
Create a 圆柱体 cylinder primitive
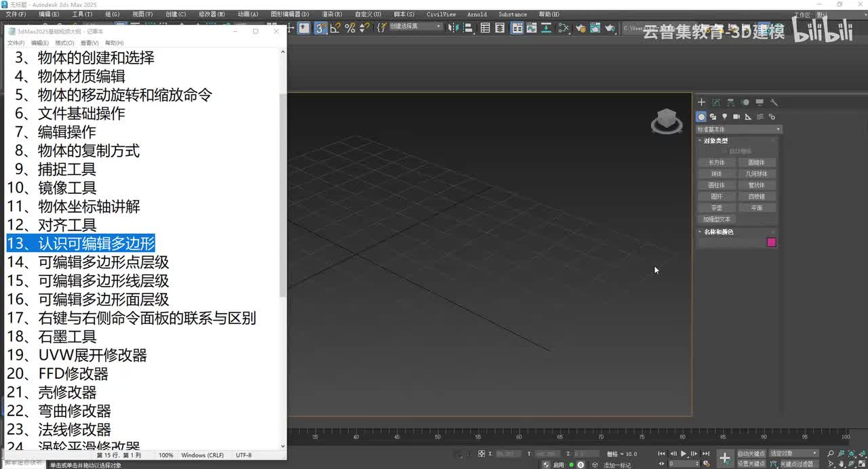pos(717,185)
